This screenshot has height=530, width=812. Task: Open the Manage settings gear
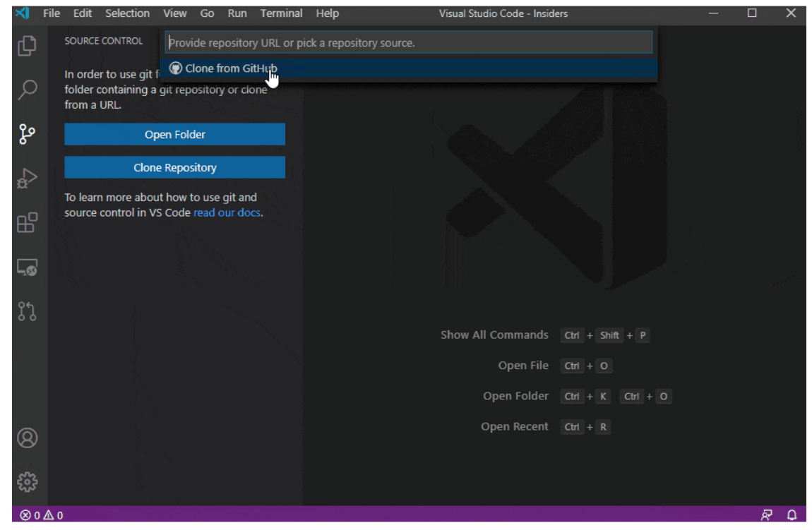27,481
